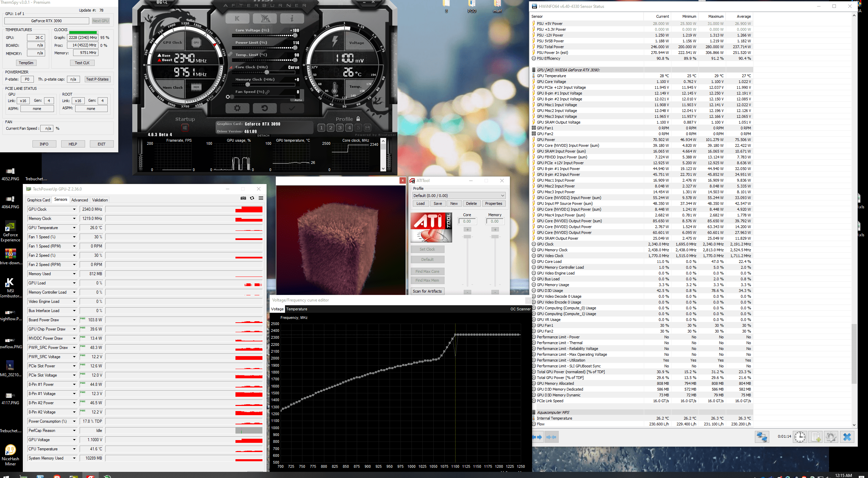Screen dimensions: 868x478
Task: Select Afterburner profile slot 3
Action: coord(340,128)
